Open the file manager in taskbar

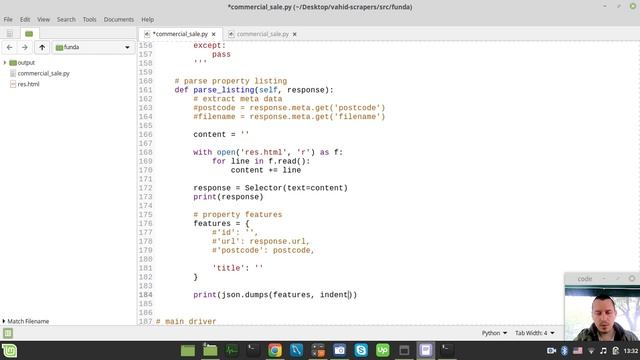210,351
